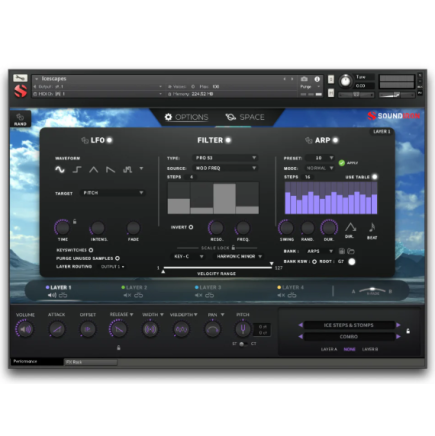Screen dimensions: 435x436
Task: Select LAYER B in the browser
Action: click(x=370, y=349)
